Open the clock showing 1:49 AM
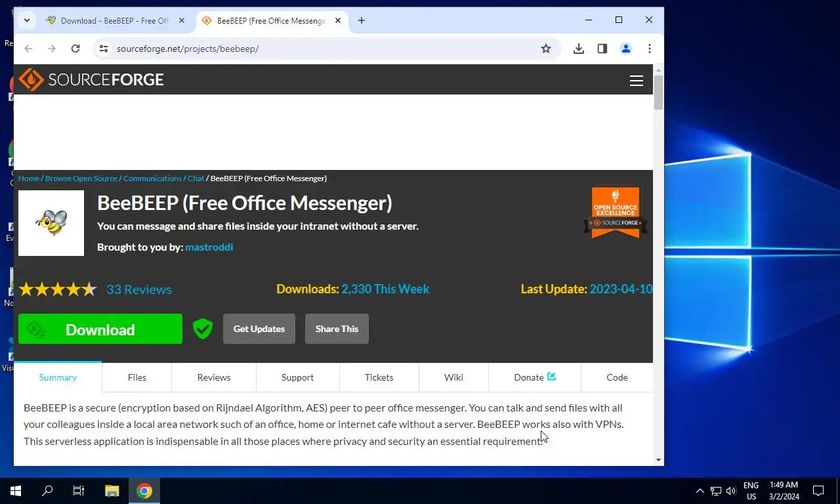This screenshot has height=504, width=840. point(784,491)
